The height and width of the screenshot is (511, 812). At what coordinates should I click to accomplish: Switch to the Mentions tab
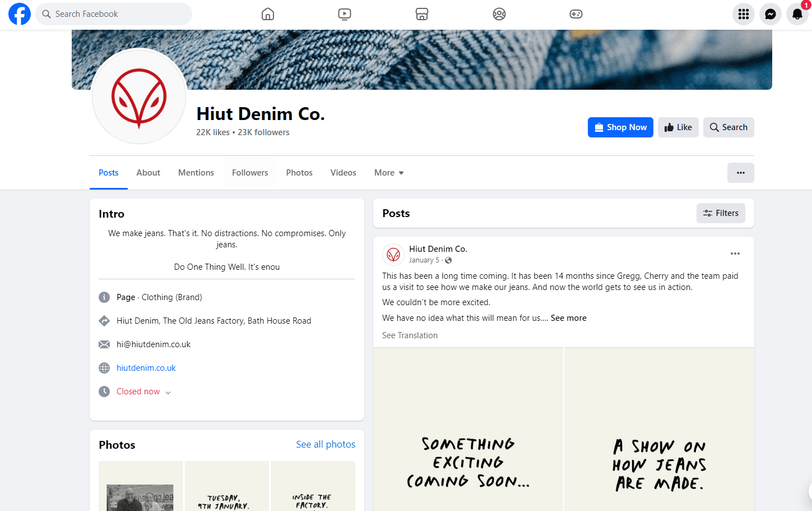[196, 173]
